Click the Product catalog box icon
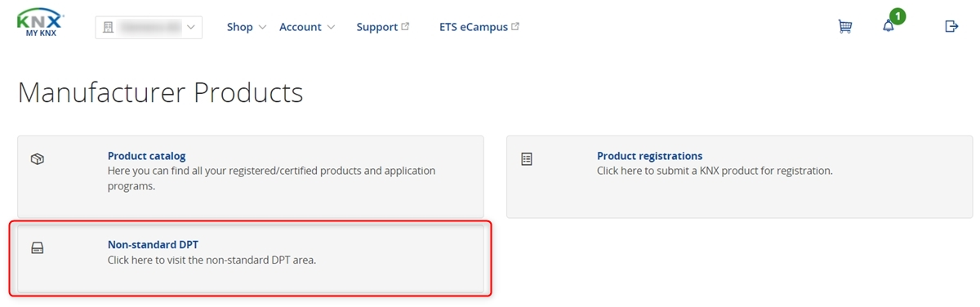This screenshot has height=307, width=980. 37,159
